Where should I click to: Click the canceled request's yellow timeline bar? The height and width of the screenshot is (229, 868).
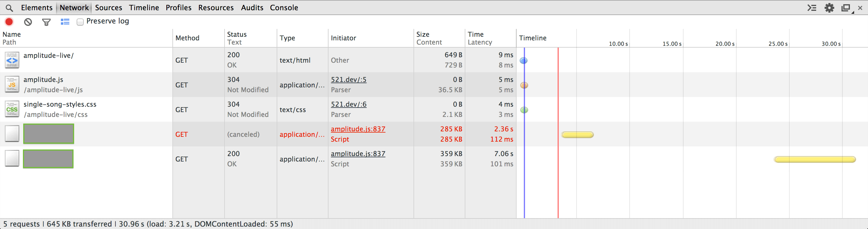[577, 135]
